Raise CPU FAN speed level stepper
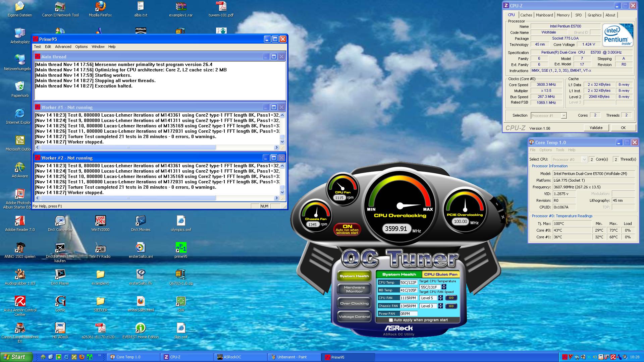The height and width of the screenshot is (362, 644). [440, 297]
